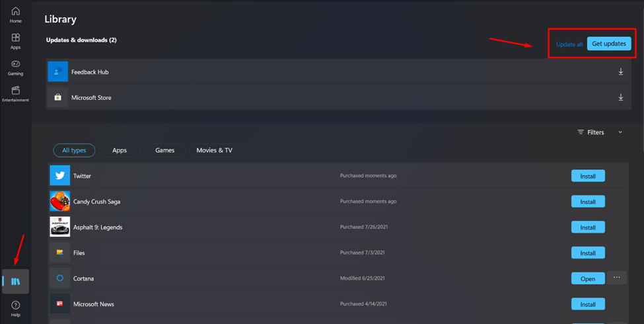Open the Apps section
The width and height of the screenshot is (644, 324).
(x=16, y=41)
